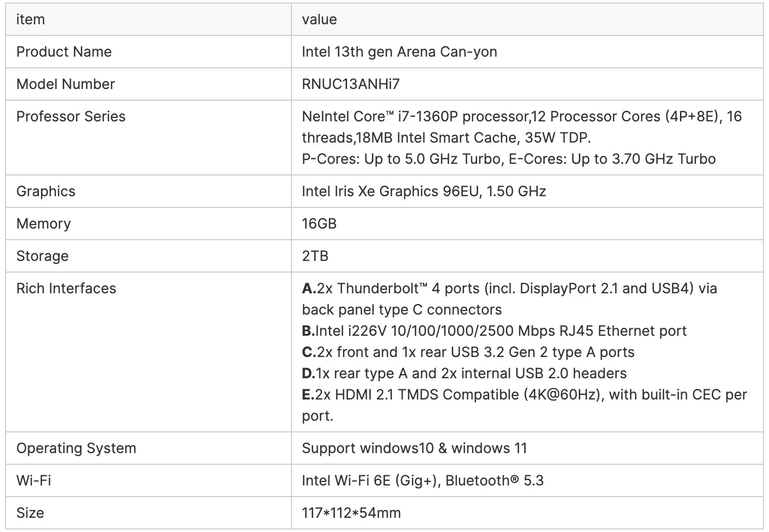Click the P-Cores turbo speed line
769x532 pixels.
tap(508, 159)
